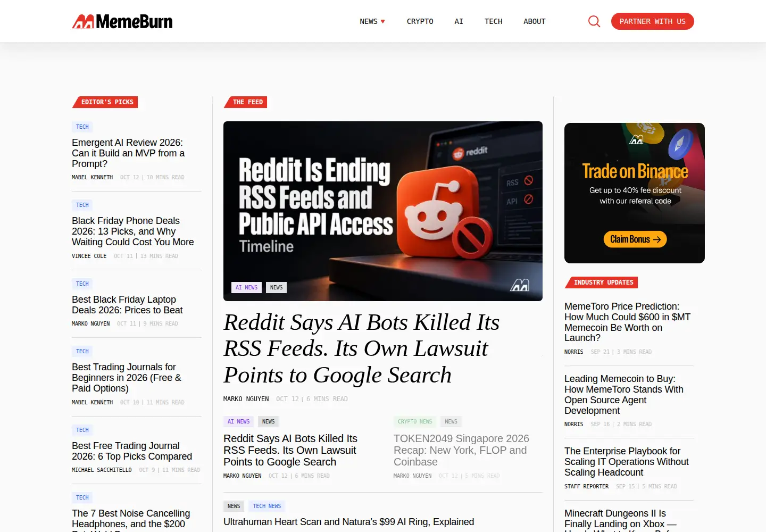Image resolution: width=766 pixels, height=532 pixels.
Task: Click author Vincee Cole
Action: click(89, 256)
